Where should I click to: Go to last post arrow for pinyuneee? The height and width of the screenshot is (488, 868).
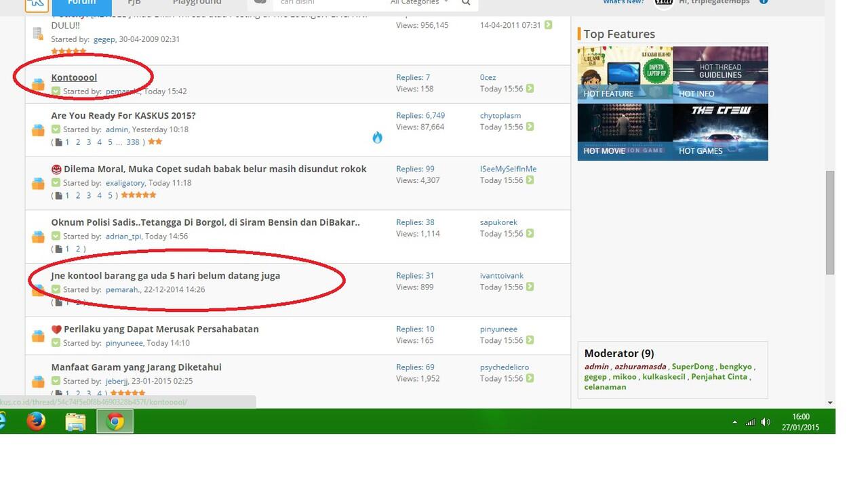[x=530, y=340]
